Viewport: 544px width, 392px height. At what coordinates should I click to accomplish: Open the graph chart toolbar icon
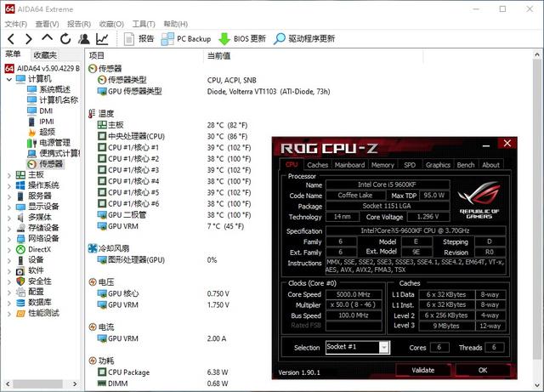(x=102, y=38)
